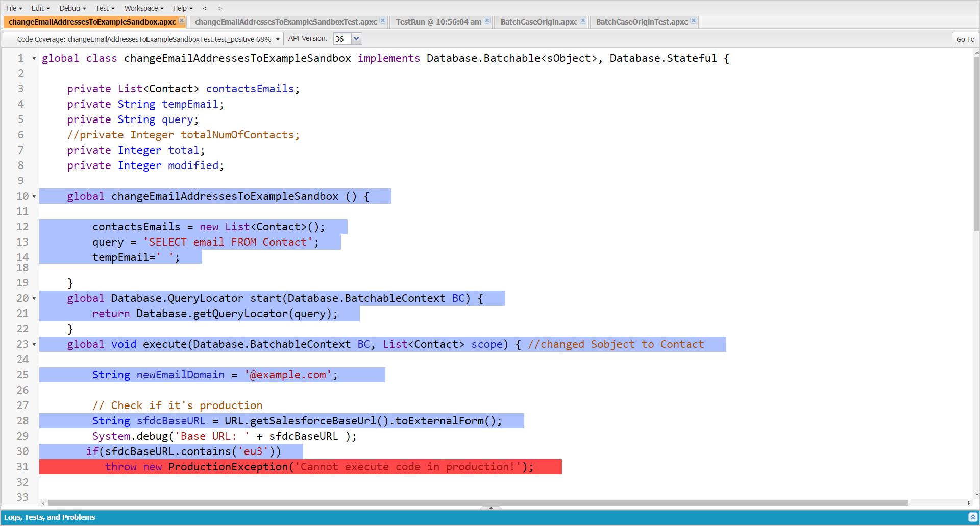Close the TestRun @ 10:56:04 am tab
980x526 pixels.
click(487, 21)
